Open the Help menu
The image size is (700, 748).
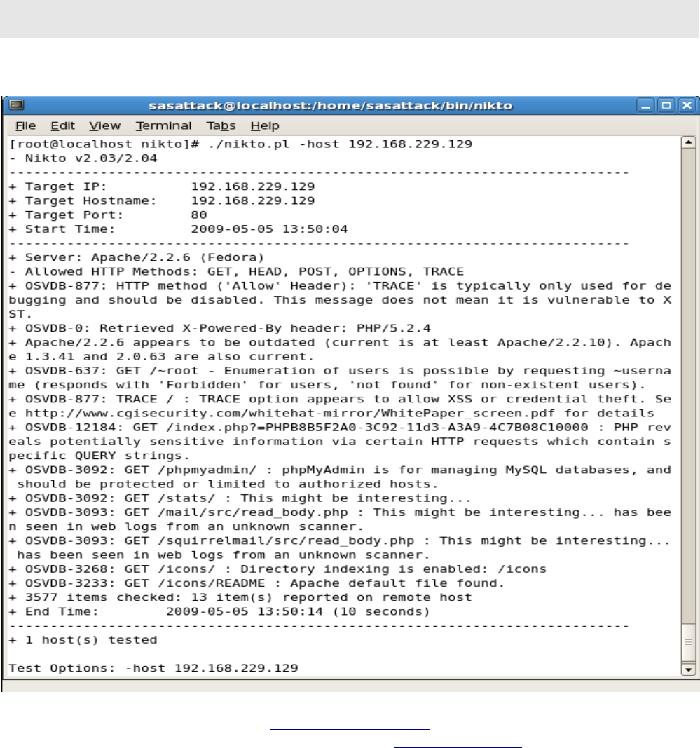(265, 126)
